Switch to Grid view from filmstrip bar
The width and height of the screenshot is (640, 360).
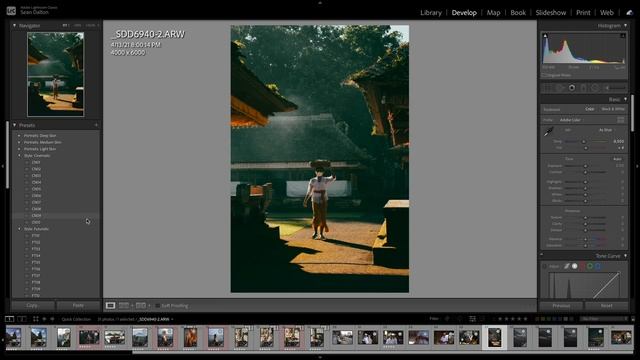click(36, 319)
